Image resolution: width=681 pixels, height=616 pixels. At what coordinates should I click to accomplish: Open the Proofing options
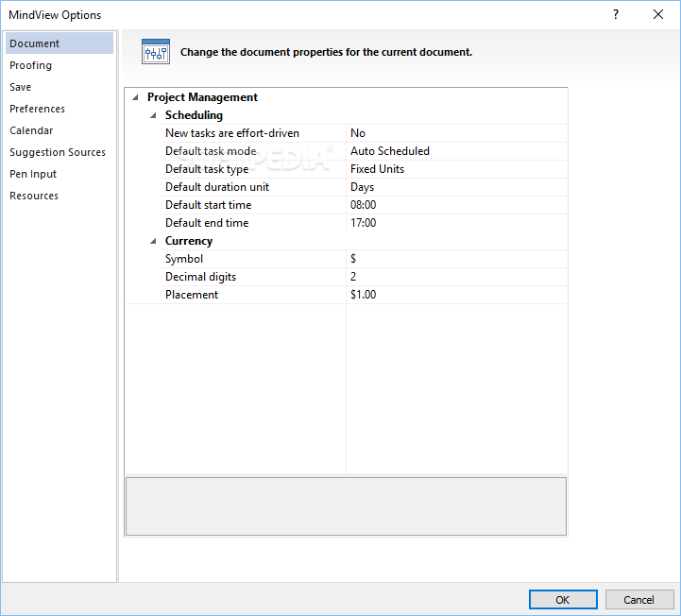(x=60, y=65)
